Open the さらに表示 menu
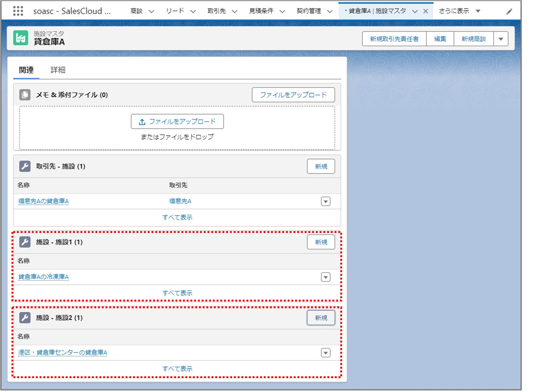541x392 pixels. coord(459,11)
